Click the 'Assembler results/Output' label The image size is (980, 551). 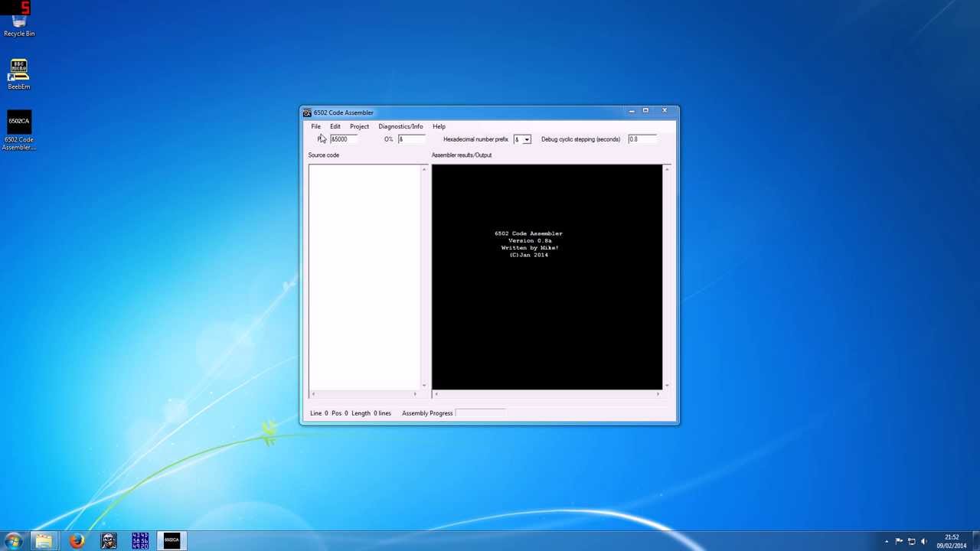[462, 155]
